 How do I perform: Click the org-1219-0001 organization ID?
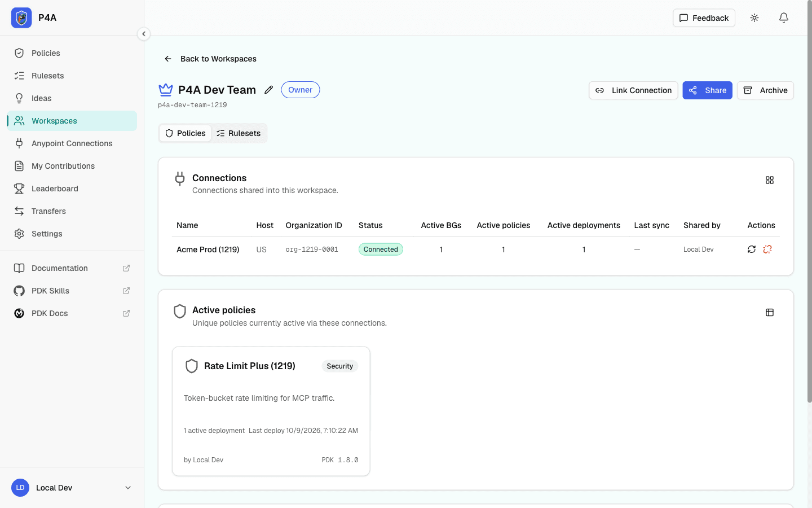coord(312,249)
